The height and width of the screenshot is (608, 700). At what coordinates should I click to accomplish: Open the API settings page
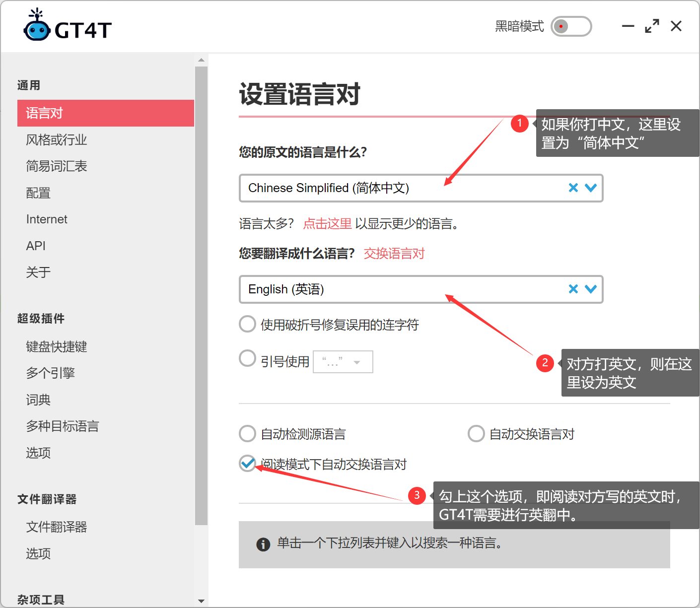[x=35, y=246]
